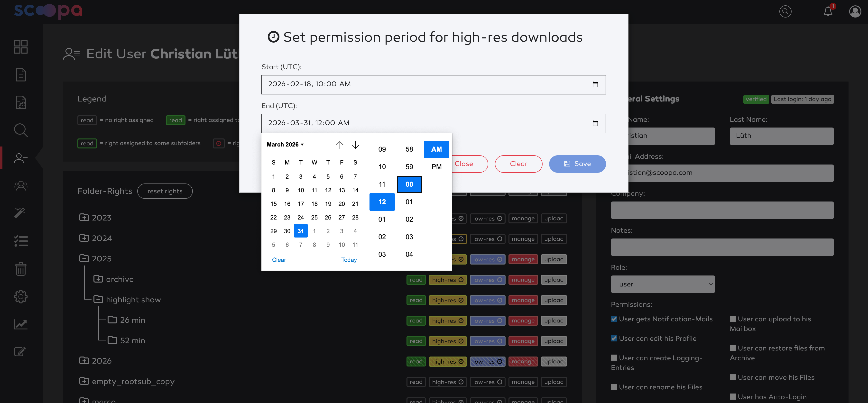Open the edit note icon in sidebar

pyautogui.click(x=20, y=352)
